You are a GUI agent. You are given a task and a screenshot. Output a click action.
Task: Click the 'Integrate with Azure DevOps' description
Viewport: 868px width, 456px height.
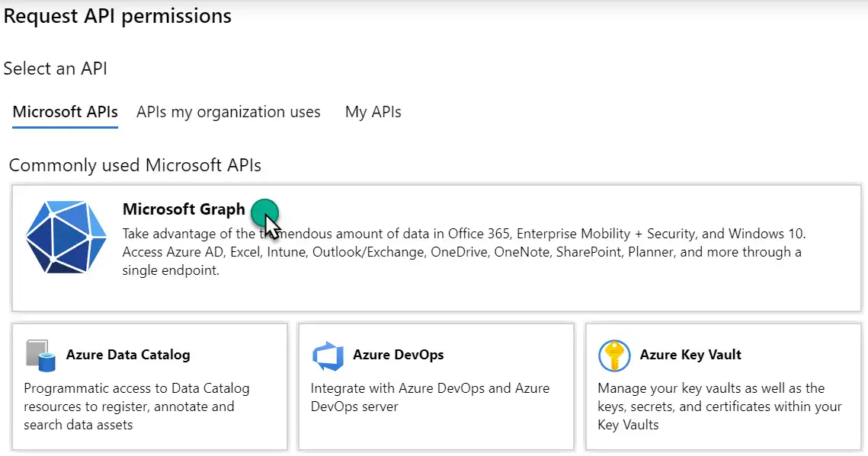pyautogui.click(x=430, y=397)
